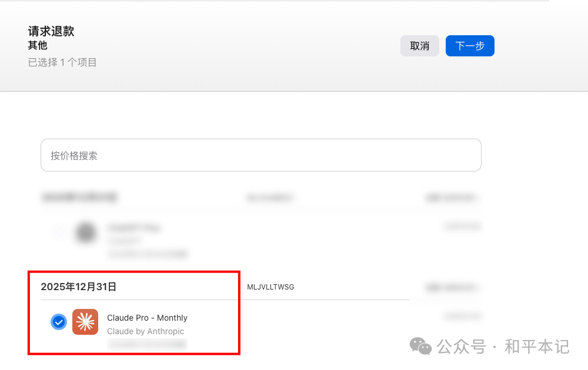The width and height of the screenshot is (588, 370).
Task: Proceed with the 下一步 button
Action: tap(469, 46)
